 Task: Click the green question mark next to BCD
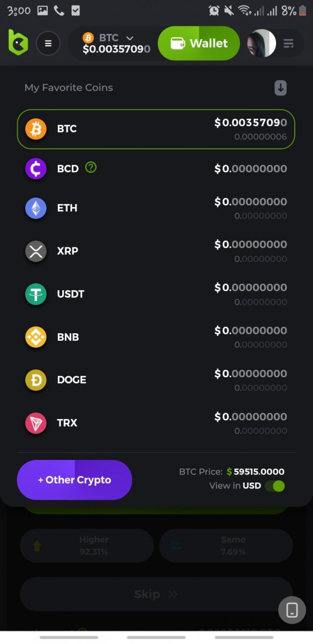[x=91, y=167]
